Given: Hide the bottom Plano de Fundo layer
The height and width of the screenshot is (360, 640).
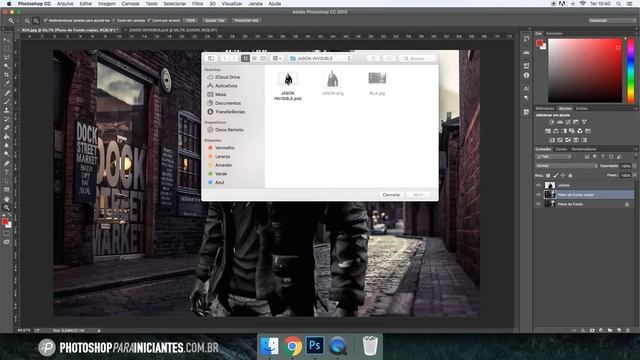Looking at the screenshot, I should pos(538,204).
